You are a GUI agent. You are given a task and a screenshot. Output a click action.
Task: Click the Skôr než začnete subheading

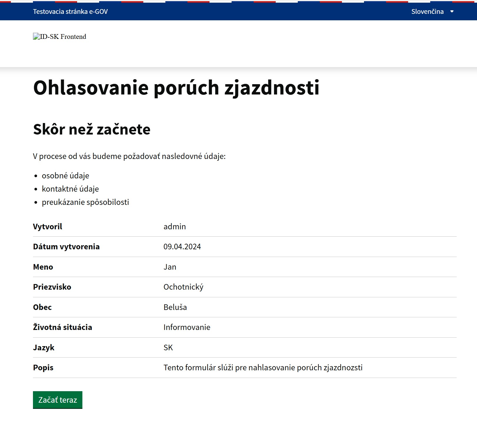pyautogui.click(x=92, y=129)
